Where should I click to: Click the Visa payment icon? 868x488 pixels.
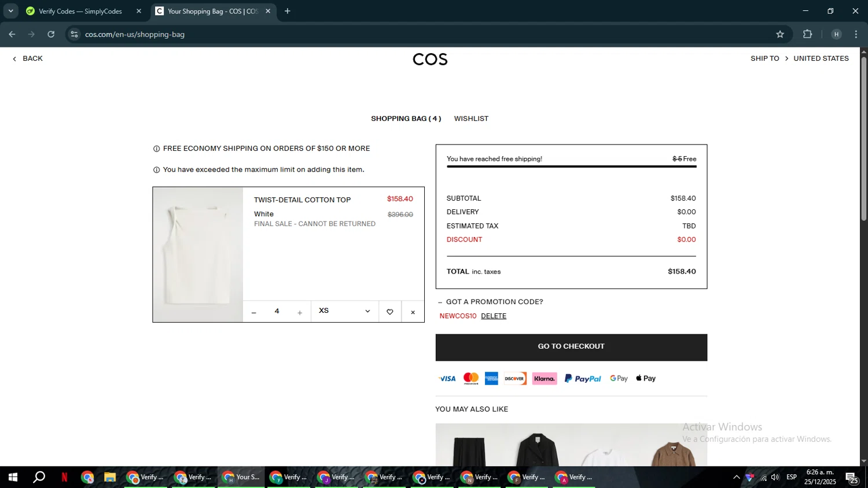click(447, 379)
